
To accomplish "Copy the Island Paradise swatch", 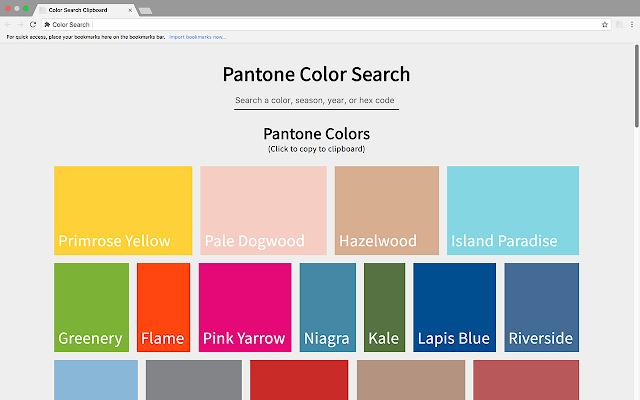I will (x=513, y=210).
